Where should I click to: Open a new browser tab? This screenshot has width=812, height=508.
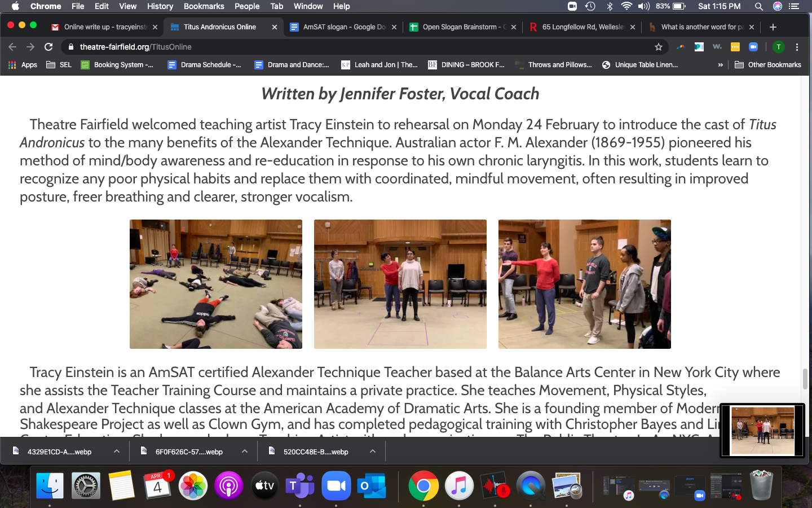pyautogui.click(x=773, y=27)
